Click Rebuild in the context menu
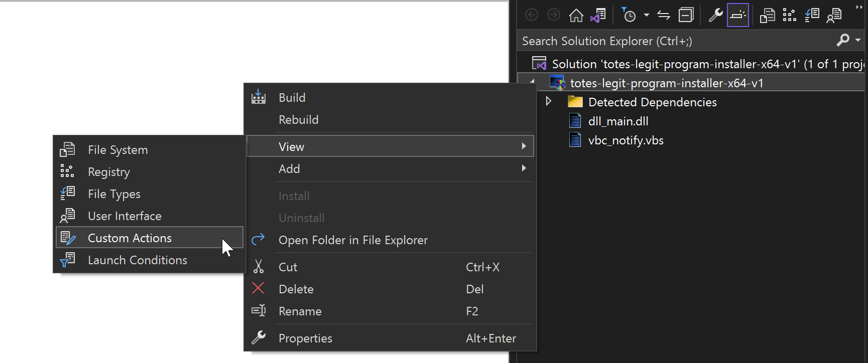Screen dimensions: 868x363 coord(298,120)
